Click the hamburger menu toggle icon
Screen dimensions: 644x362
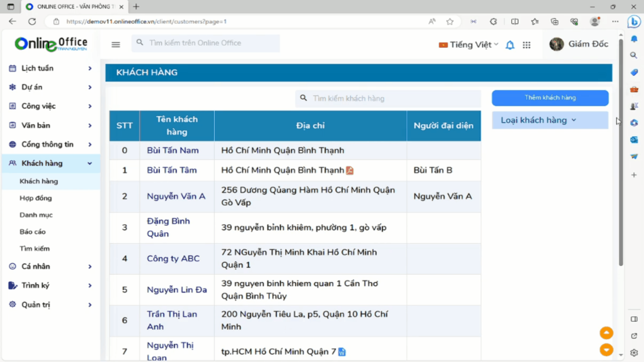(116, 45)
